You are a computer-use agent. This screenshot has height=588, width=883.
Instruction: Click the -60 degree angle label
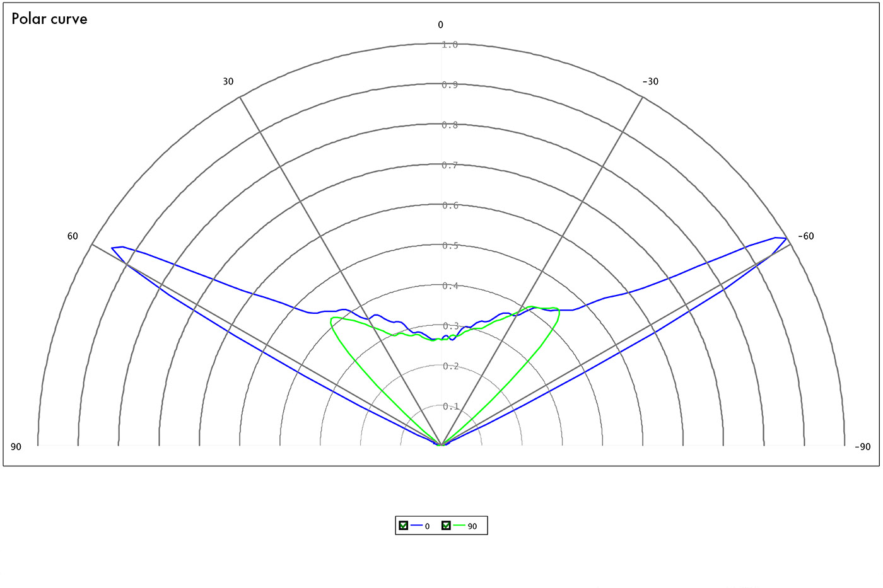(805, 236)
